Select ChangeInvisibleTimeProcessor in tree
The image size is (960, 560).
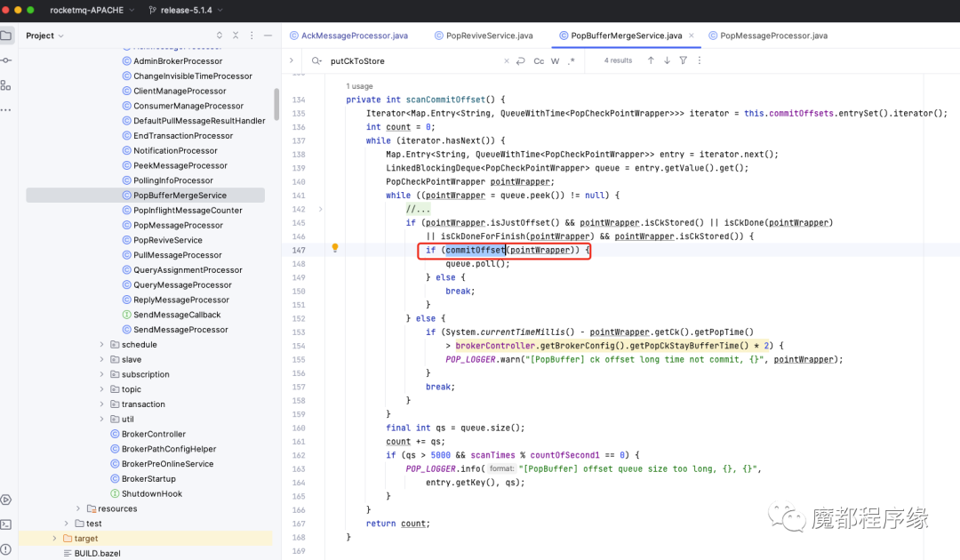coord(192,76)
